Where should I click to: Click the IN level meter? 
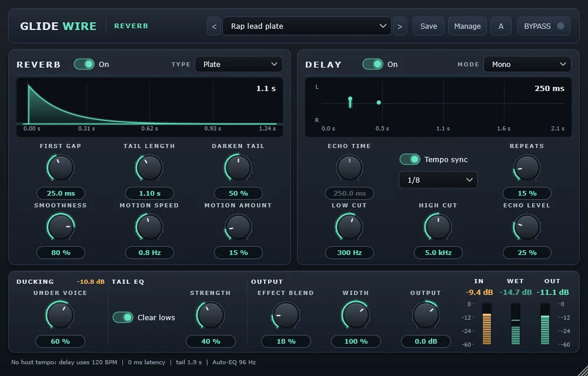coord(487,324)
